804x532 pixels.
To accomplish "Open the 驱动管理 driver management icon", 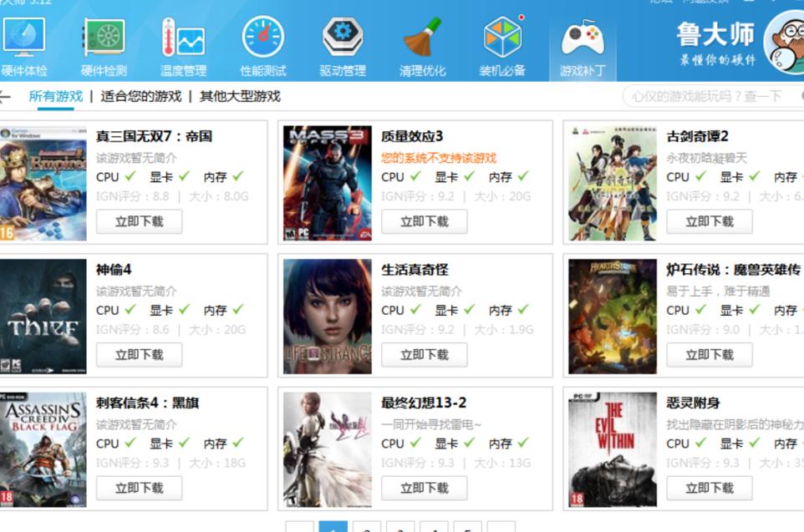I will (343, 38).
